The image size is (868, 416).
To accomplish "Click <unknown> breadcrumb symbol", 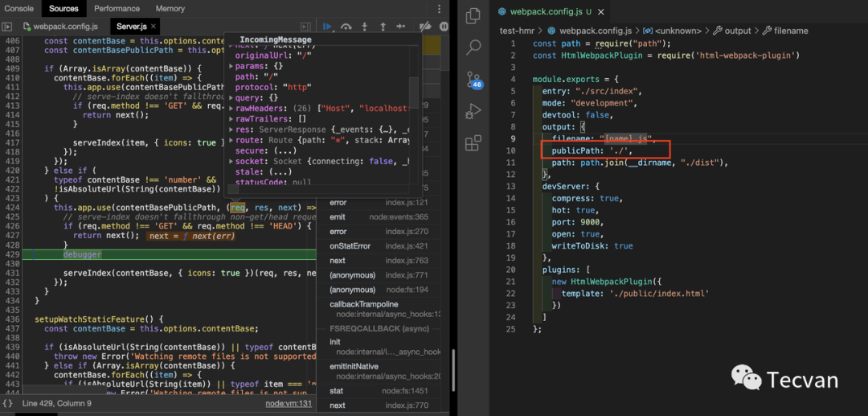I will [x=679, y=31].
